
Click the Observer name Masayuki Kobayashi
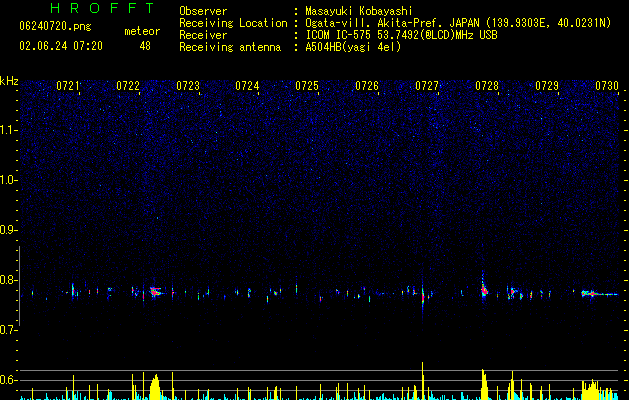(x=358, y=11)
